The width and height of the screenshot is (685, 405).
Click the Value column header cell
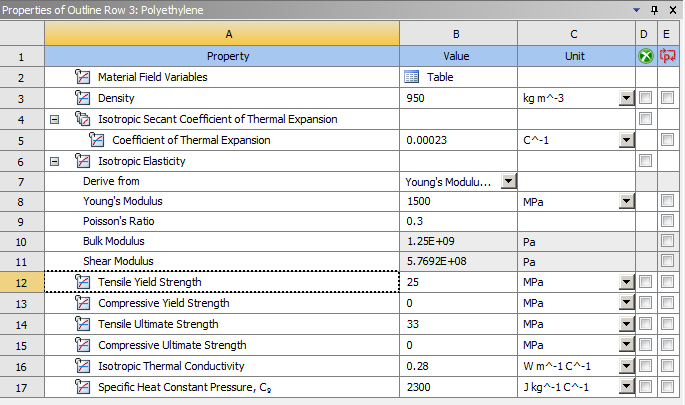coord(458,56)
